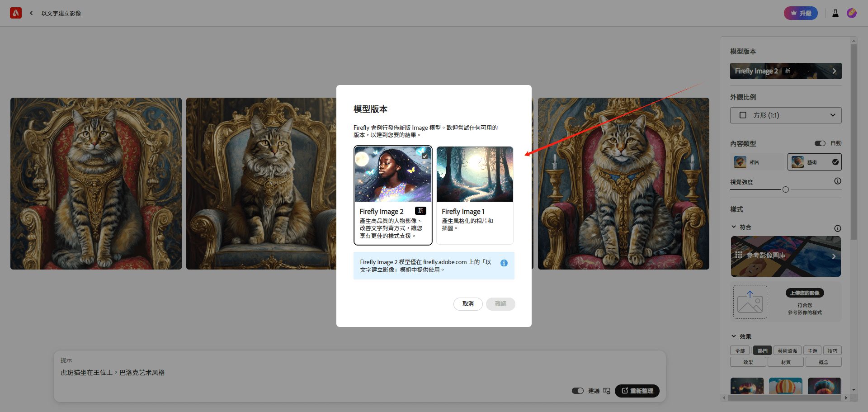The width and height of the screenshot is (868, 412).
Task: Collapse the 符合 section chevron
Action: pyautogui.click(x=734, y=227)
